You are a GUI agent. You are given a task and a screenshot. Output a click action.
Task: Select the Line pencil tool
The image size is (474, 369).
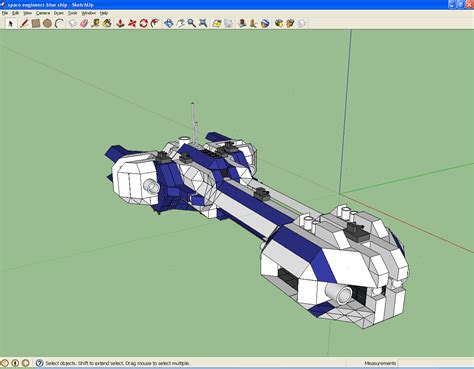(x=24, y=23)
